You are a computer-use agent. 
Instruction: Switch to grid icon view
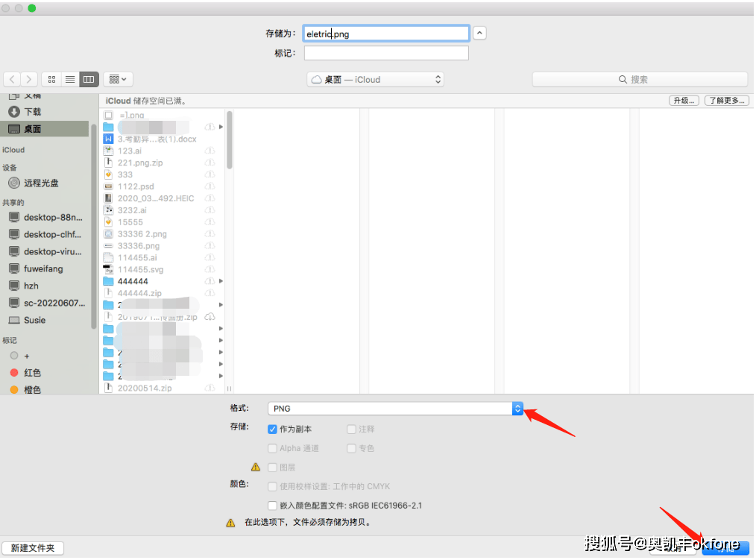51,79
